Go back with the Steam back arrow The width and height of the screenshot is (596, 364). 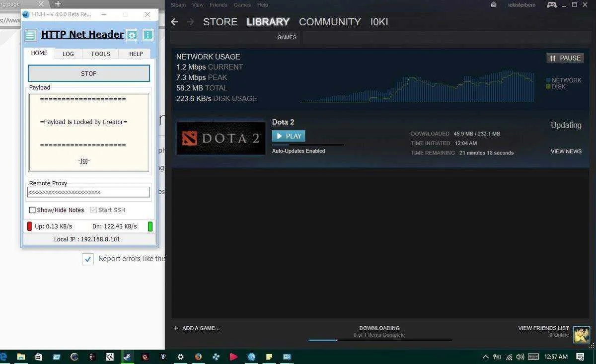(174, 22)
